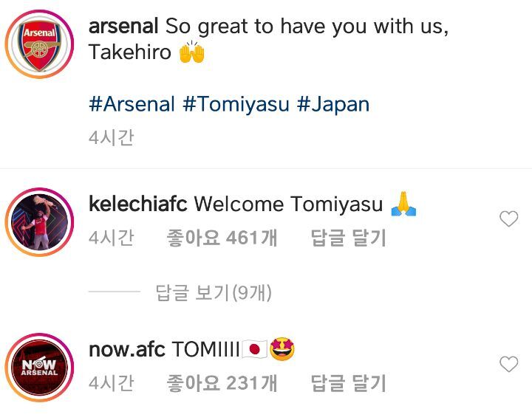Click the timestamp under arsenal's caption
The height and width of the screenshot is (420, 532).
[x=111, y=138]
